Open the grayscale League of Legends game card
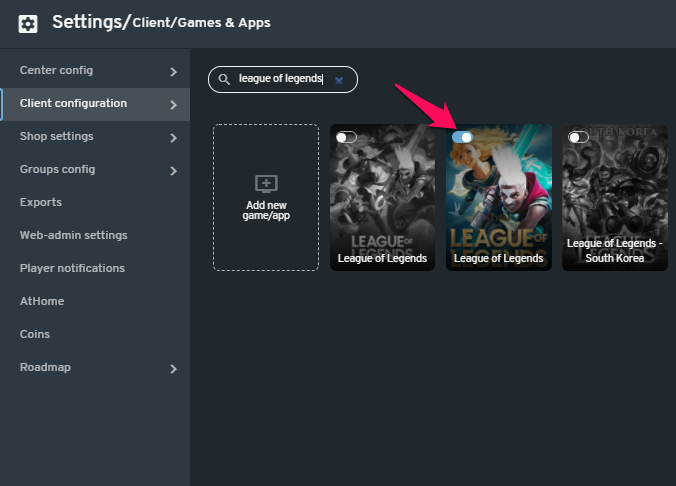 tap(382, 198)
